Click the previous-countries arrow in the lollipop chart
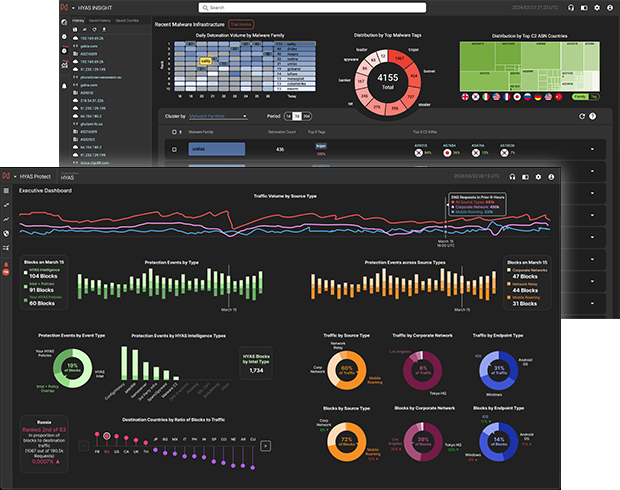620x490 pixels. pyautogui.click(x=84, y=446)
